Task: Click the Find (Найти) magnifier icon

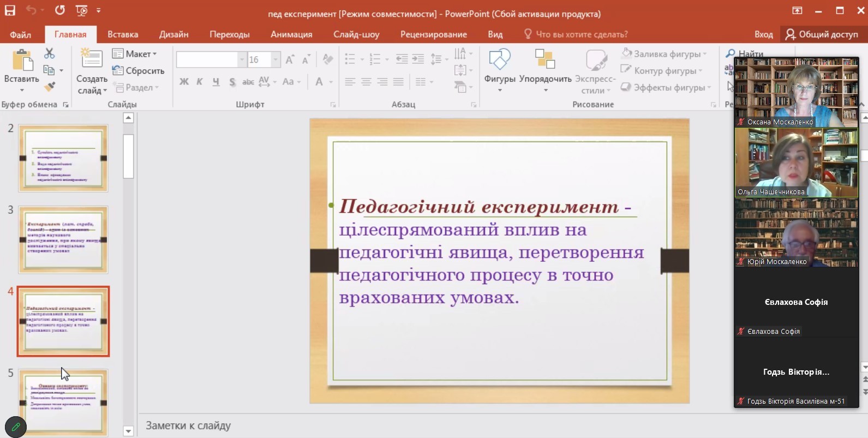Action: [730, 53]
